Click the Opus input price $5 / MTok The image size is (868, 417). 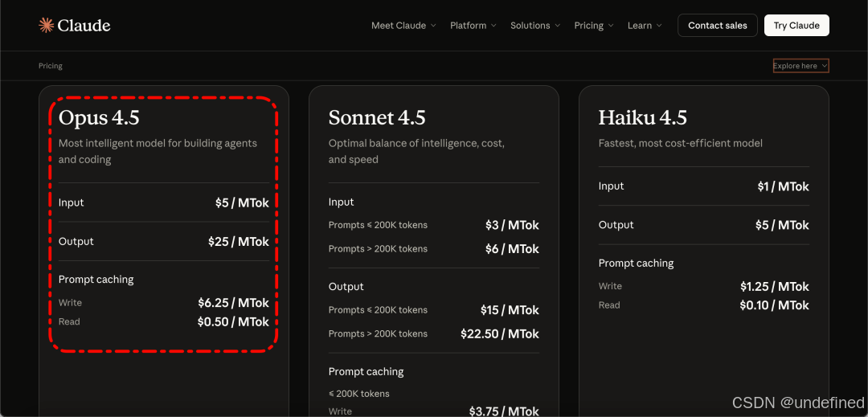coord(242,203)
